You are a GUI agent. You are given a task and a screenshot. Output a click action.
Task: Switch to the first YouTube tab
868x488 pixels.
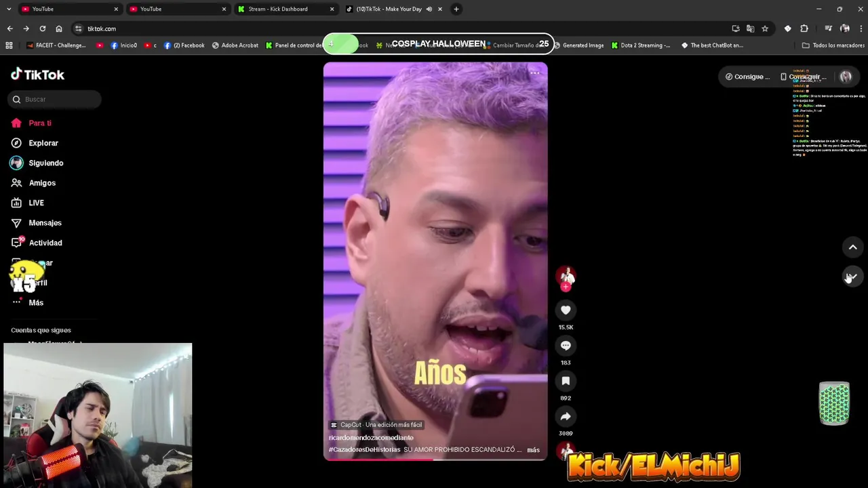click(70, 9)
